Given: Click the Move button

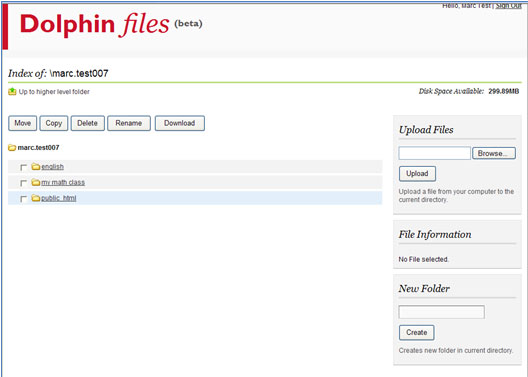Looking at the screenshot, I should coord(23,123).
